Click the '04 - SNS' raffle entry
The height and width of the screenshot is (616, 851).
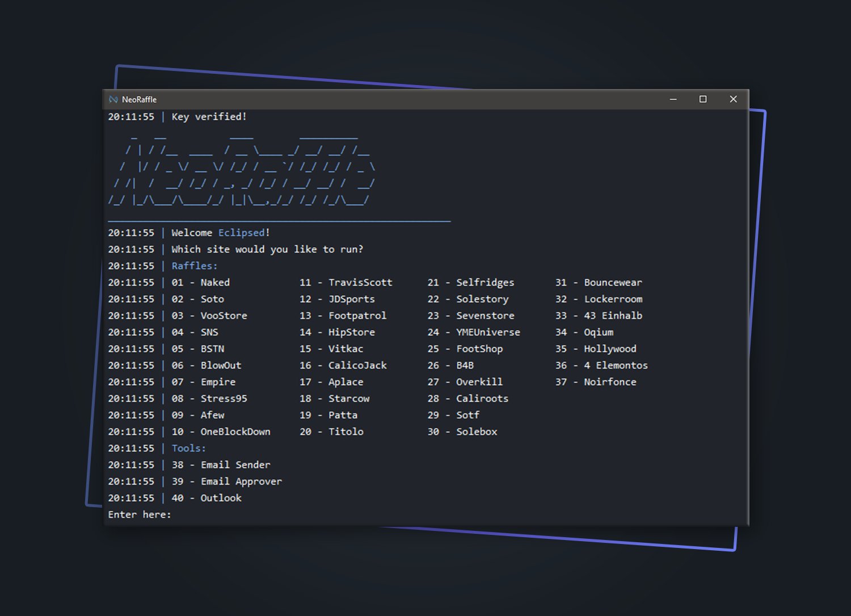point(195,332)
